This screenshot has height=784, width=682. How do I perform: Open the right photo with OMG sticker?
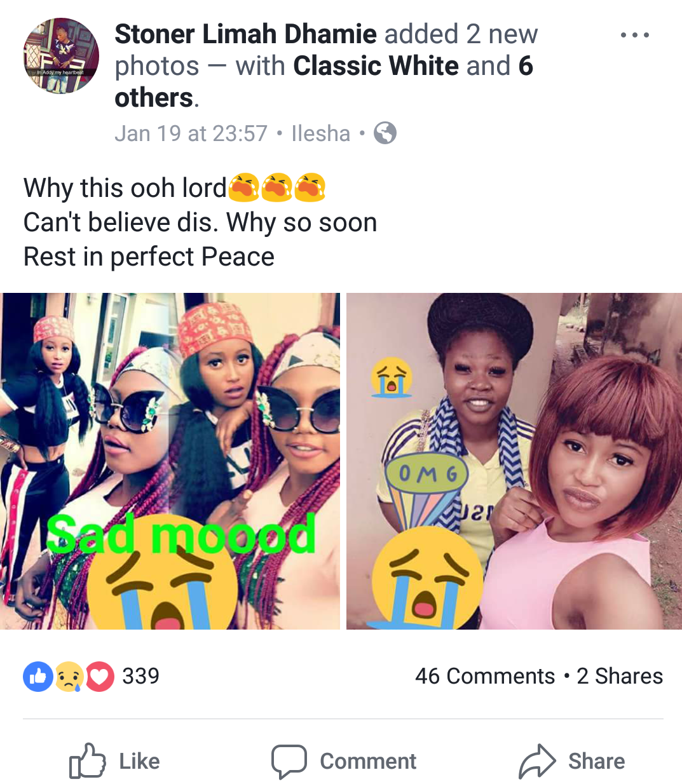click(514, 461)
